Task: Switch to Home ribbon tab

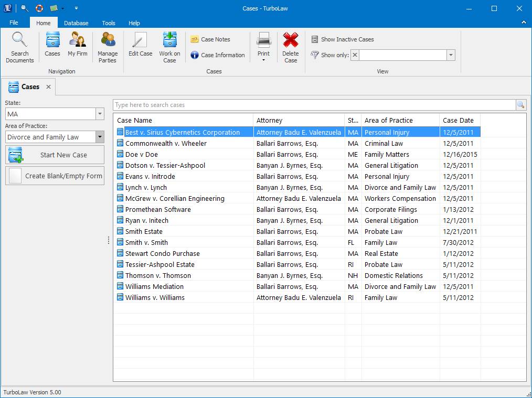Action: pos(44,23)
